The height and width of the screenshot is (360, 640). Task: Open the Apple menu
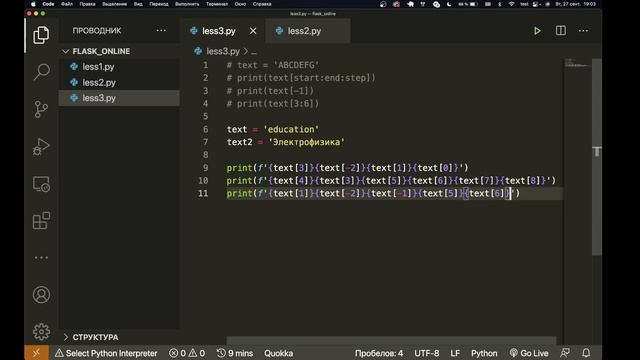point(33,4)
